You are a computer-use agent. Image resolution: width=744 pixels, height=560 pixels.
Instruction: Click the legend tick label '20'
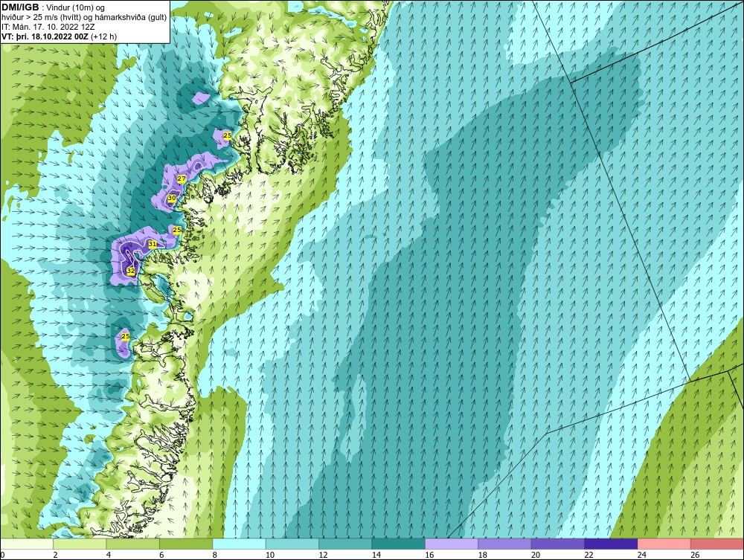pos(535,555)
